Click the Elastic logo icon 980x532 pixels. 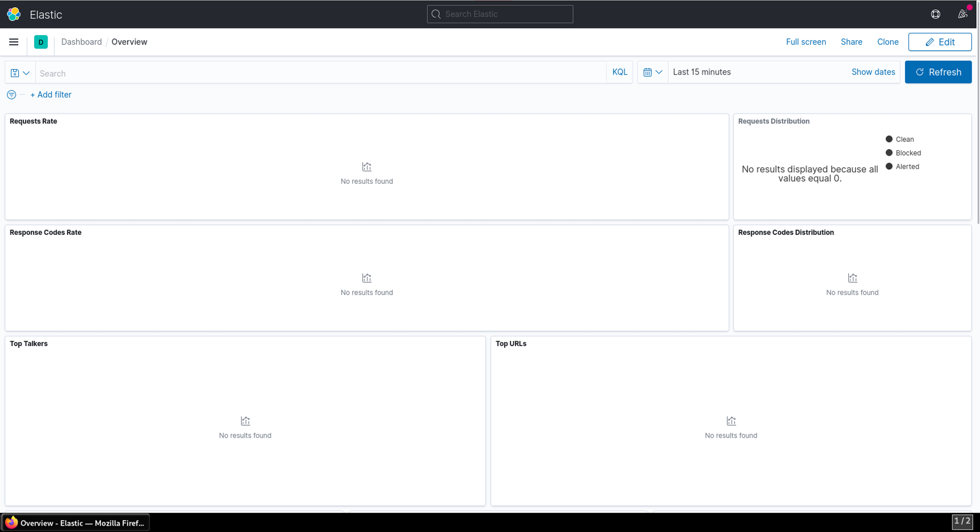[x=14, y=14]
